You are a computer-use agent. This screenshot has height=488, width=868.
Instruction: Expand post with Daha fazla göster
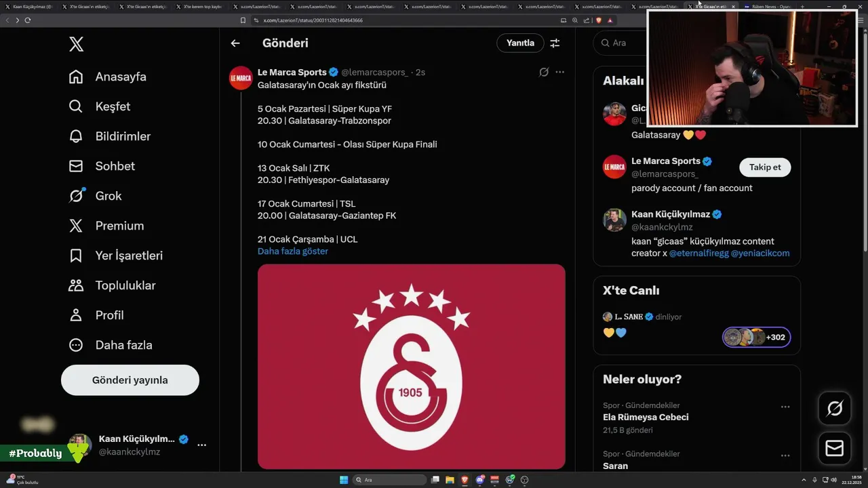click(x=293, y=251)
